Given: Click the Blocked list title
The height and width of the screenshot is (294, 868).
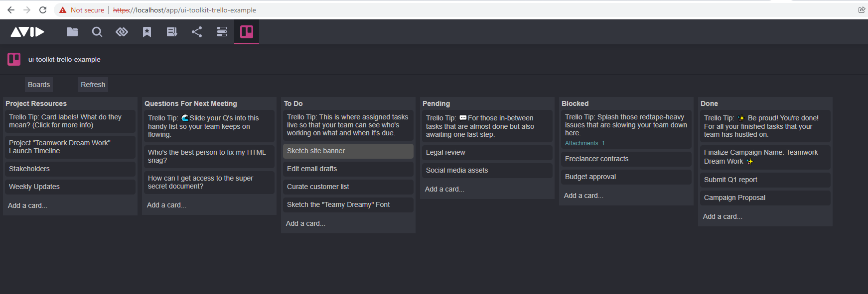Looking at the screenshot, I should tap(575, 103).
